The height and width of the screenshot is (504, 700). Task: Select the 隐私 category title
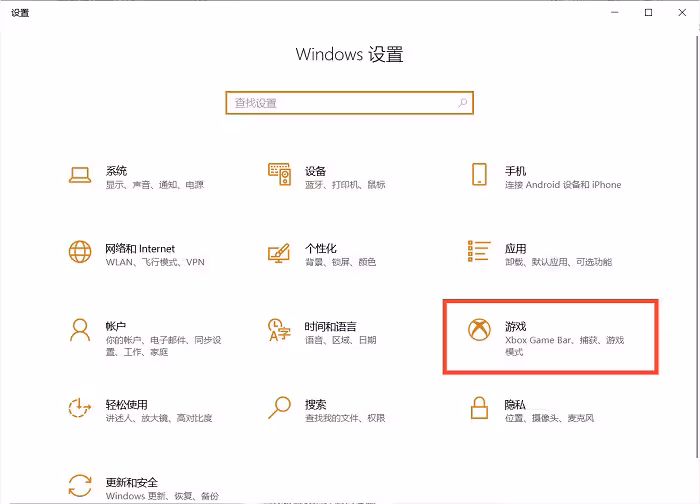(x=515, y=404)
